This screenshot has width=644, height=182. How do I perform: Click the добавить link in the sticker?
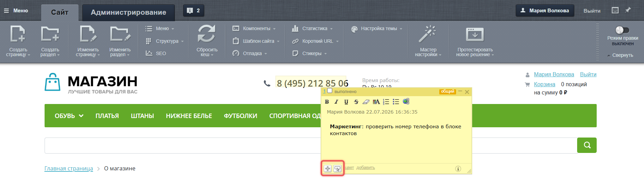pos(366,168)
